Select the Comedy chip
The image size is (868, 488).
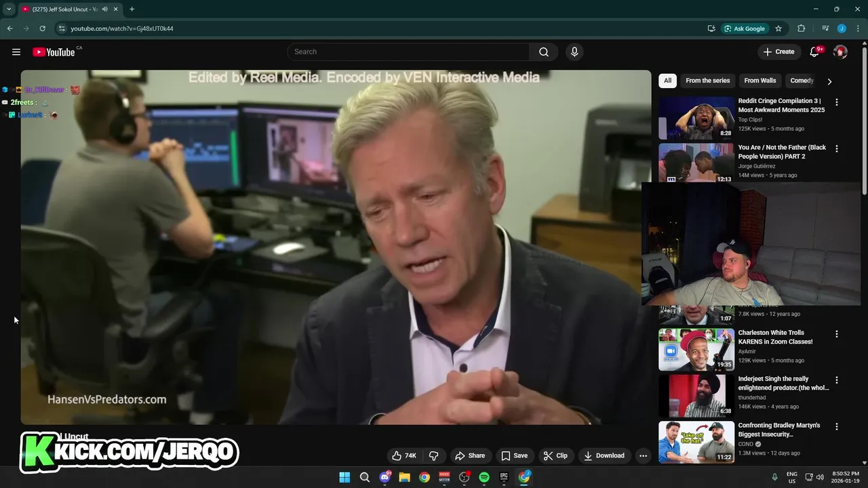(802, 81)
